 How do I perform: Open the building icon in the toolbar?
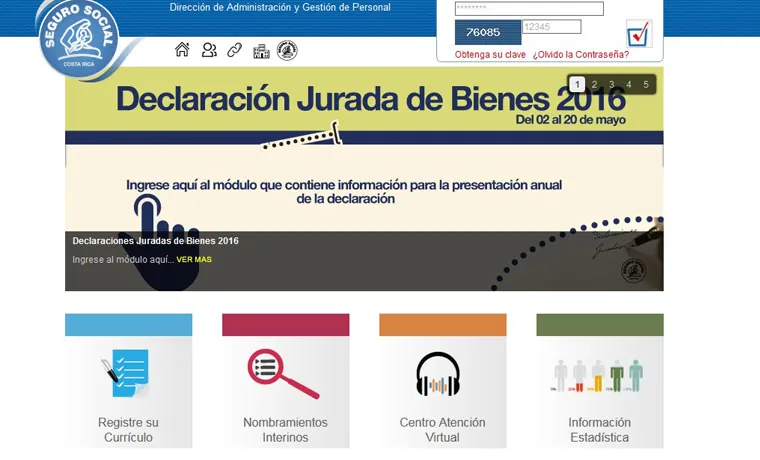click(261, 51)
